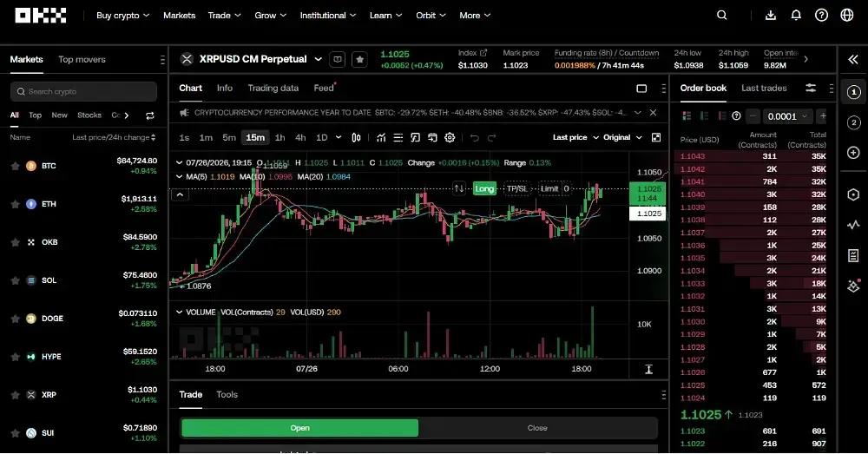Toggle favorite star for XRPUSD CM Perpetual

tap(360, 59)
